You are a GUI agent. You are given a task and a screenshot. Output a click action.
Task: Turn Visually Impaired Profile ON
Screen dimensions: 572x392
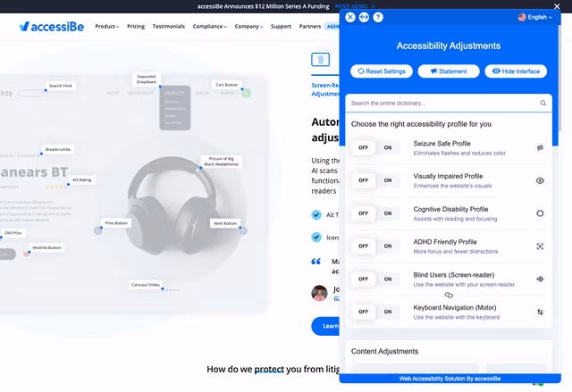(x=388, y=180)
